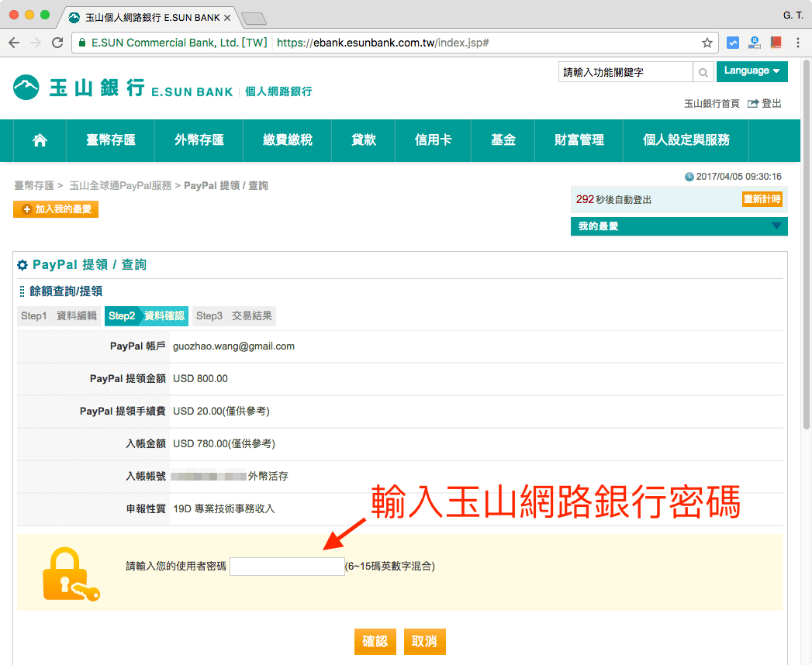Click the clock icon next to the timestamp
This screenshot has height=665, width=812.
tap(689, 177)
